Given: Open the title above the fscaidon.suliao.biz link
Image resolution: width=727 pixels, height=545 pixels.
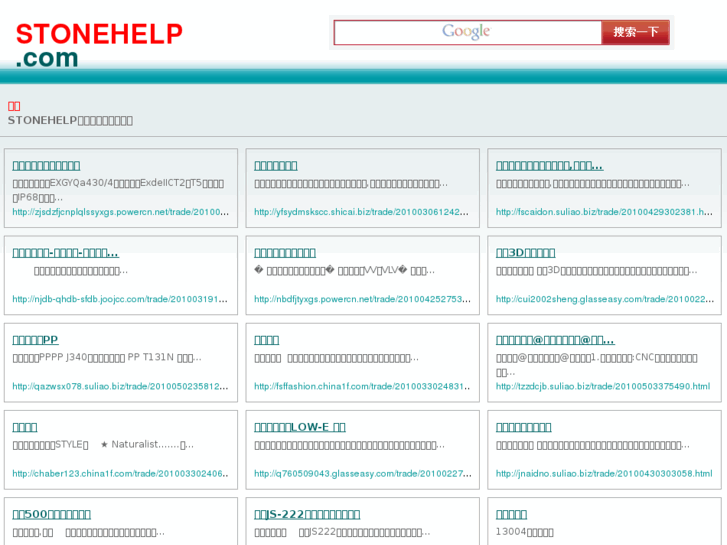Looking at the screenshot, I should [x=549, y=166].
